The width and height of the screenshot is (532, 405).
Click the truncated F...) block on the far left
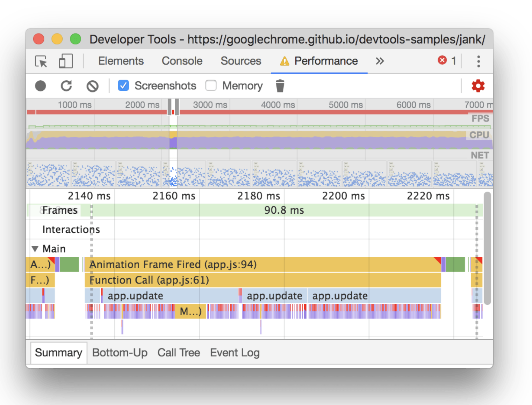click(x=40, y=280)
